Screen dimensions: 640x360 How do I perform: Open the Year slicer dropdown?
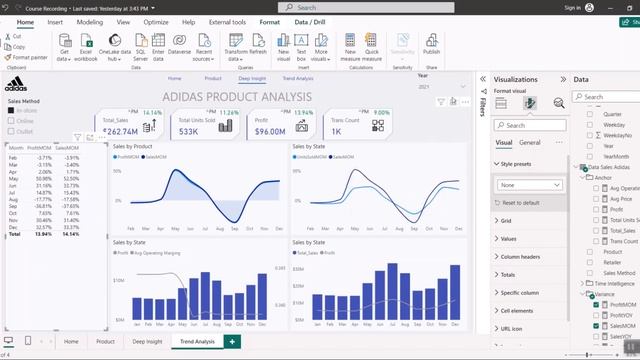click(x=463, y=87)
